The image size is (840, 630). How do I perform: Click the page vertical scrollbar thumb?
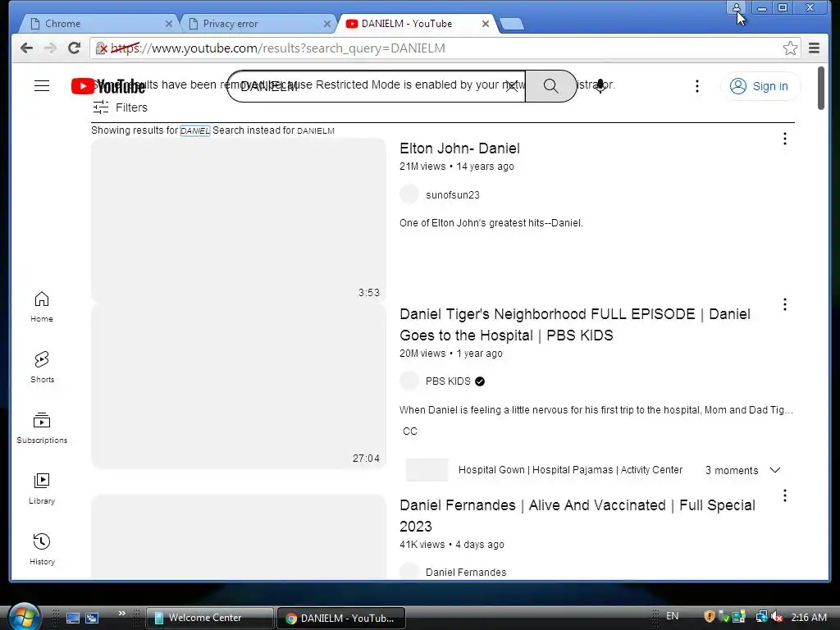(820, 88)
